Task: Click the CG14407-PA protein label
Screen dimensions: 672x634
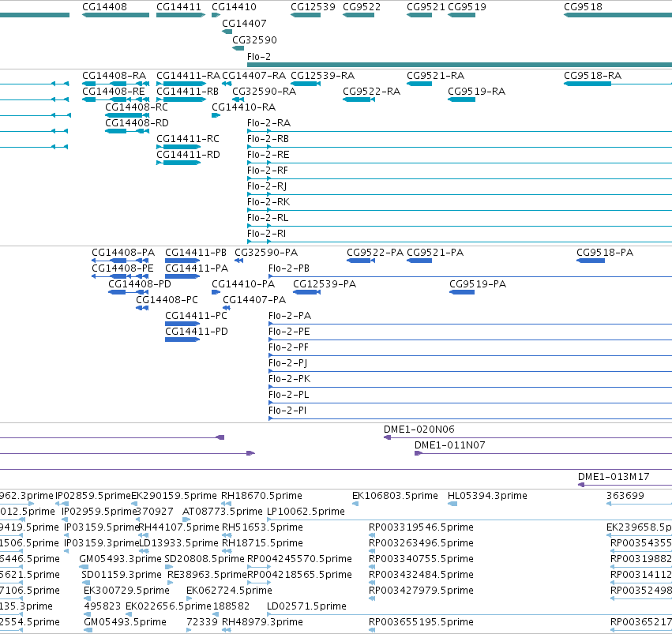Action: pyautogui.click(x=254, y=300)
